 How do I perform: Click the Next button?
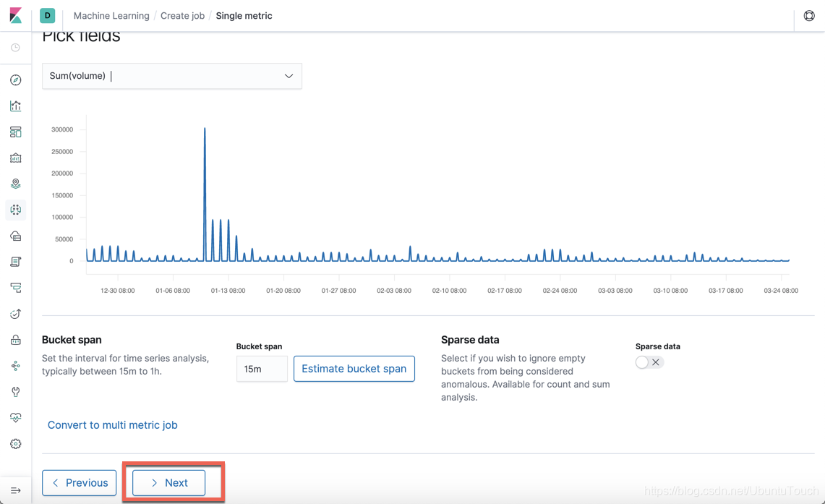[169, 483]
